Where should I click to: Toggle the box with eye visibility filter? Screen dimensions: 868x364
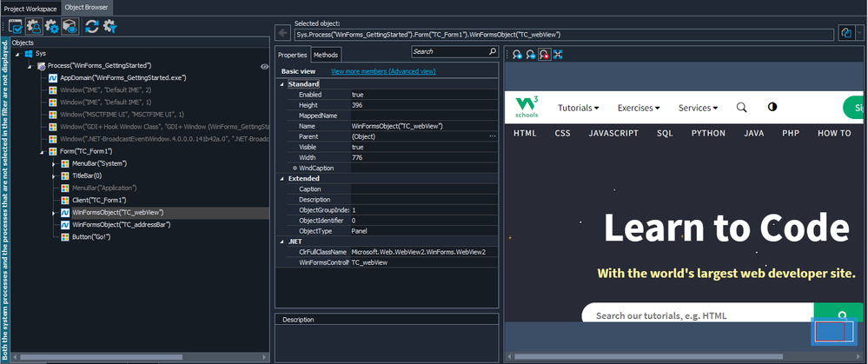click(x=70, y=27)
